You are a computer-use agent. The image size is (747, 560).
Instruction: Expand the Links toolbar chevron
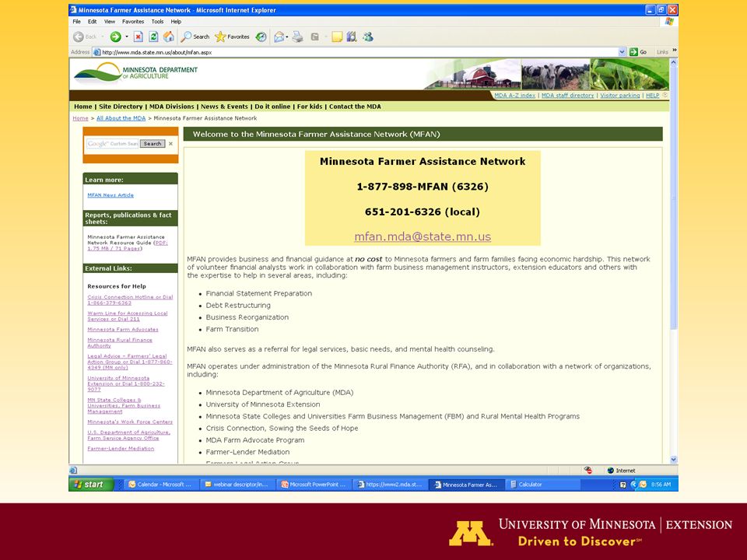click(675, 51)
